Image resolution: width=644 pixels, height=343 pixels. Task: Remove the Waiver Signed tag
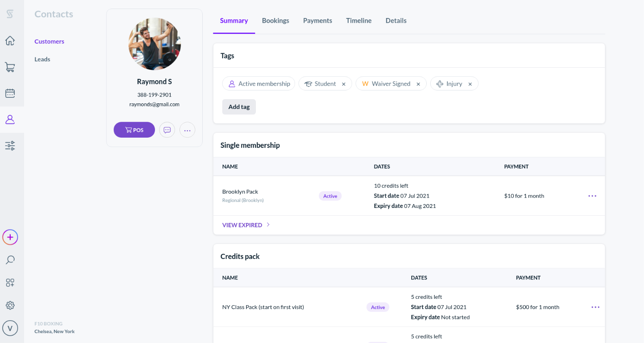pos(418,84)
